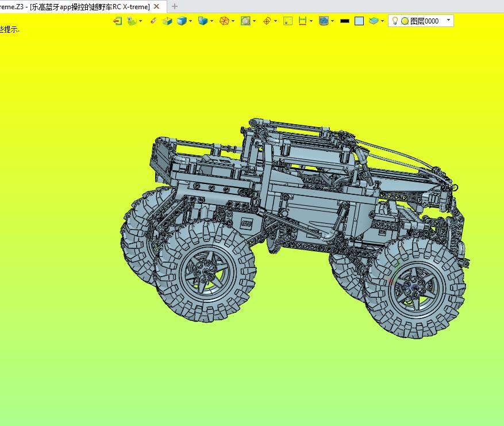This screenshot has height=426, width=504.
Task: Click the orange target crosshair icon
Action: coord(267,21)
